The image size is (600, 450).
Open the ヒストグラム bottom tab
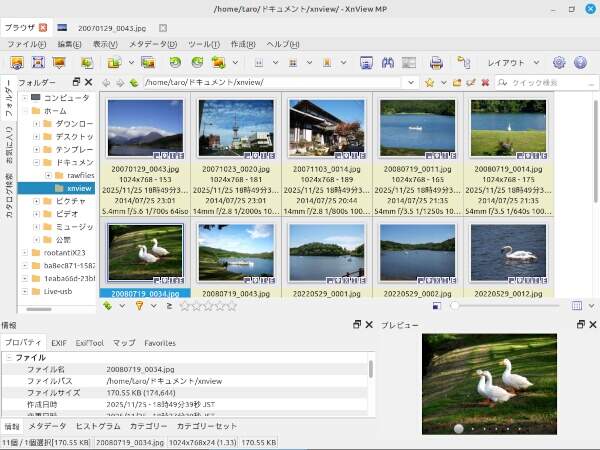point(98,427)
